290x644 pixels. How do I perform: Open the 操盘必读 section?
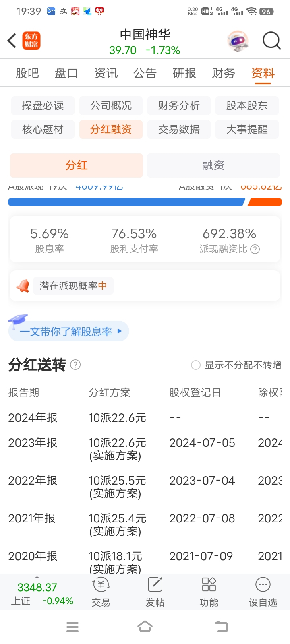point(43,106)
